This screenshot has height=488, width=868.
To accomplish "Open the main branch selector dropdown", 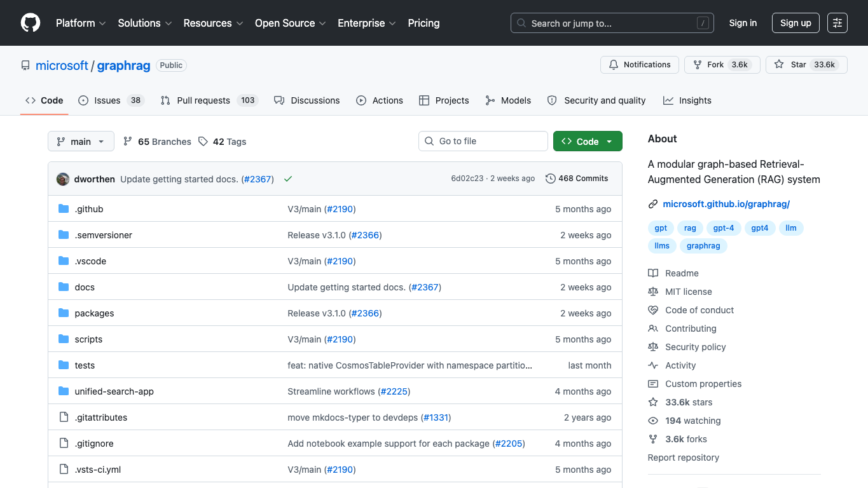I will [x=81, y=141].
